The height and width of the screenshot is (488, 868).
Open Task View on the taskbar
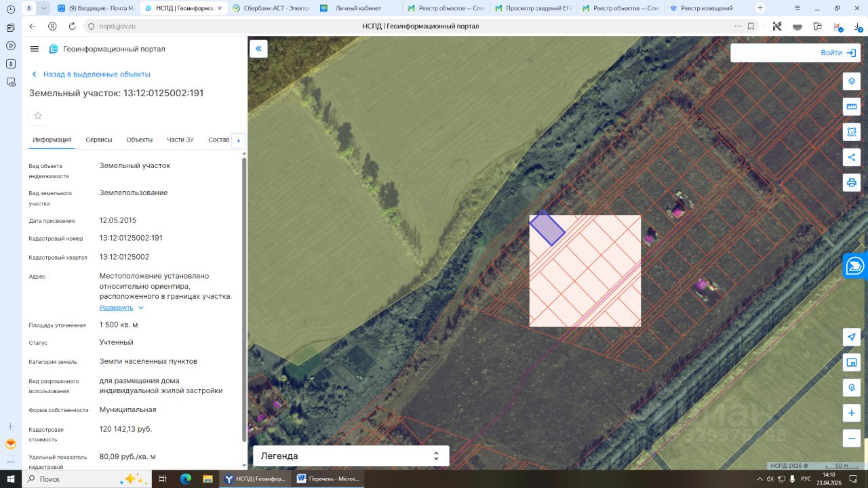pos(163,479)
